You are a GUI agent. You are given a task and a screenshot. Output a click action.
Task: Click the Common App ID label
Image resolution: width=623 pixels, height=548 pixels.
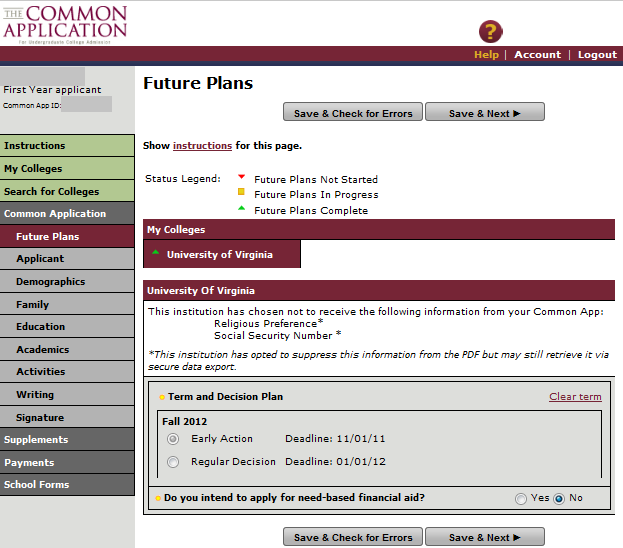click(32, 105)
